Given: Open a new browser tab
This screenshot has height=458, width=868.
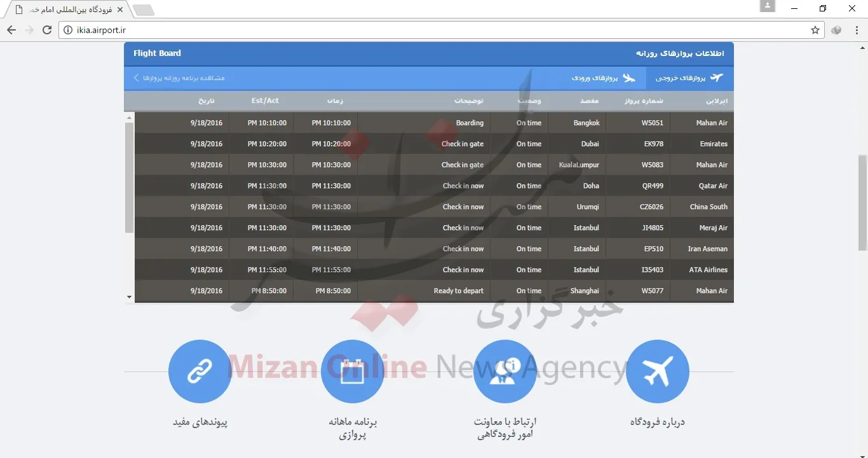Looking at the screenshot, I should click(144, 10).
